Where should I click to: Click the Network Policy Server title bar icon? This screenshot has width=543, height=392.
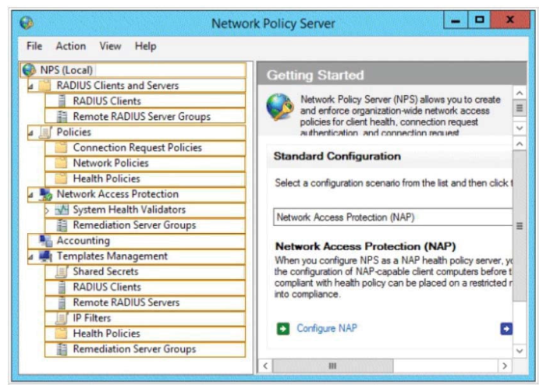coord(27,23)
